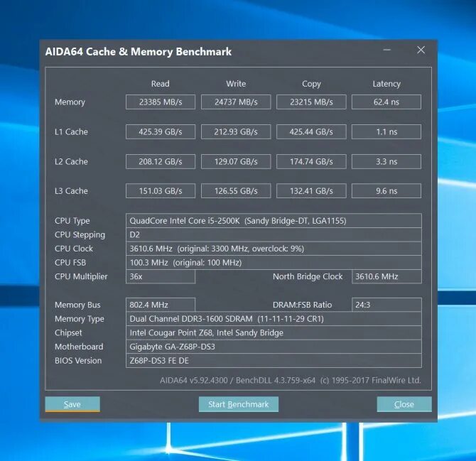Click the DRAM:FSB Ratio value 24:3
This screenshot has height=461, width=476.
pyautogui.click(x=386, y=305)
